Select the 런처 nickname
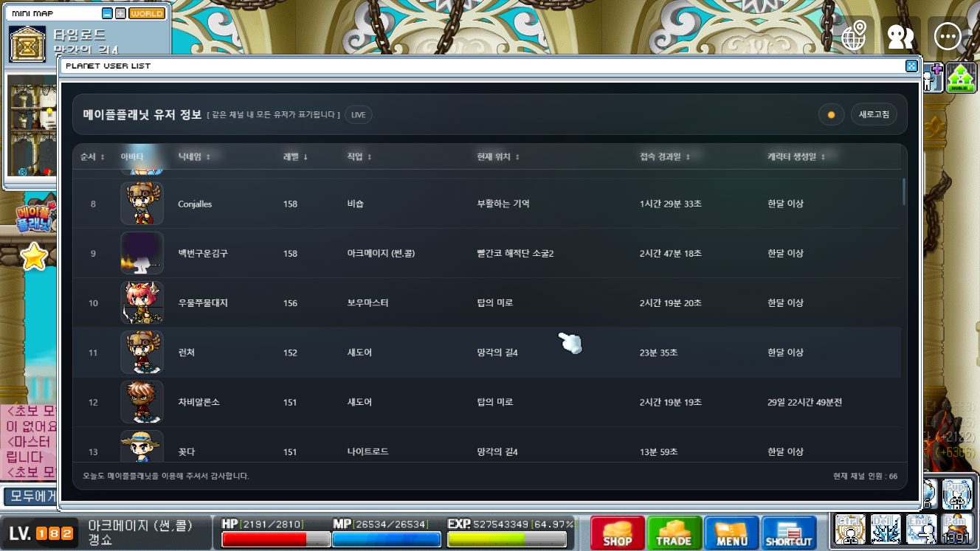980x551 pixels. (x=187, y=353)
